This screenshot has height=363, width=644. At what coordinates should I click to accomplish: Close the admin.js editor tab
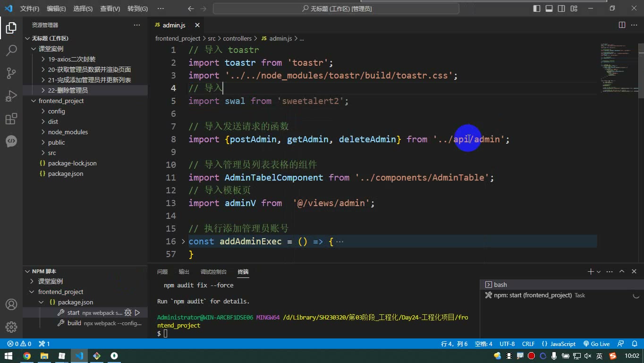(x=197, y=25)
